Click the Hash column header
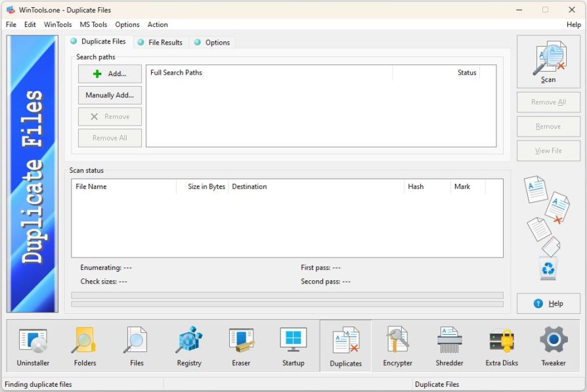 pos(427,186)
